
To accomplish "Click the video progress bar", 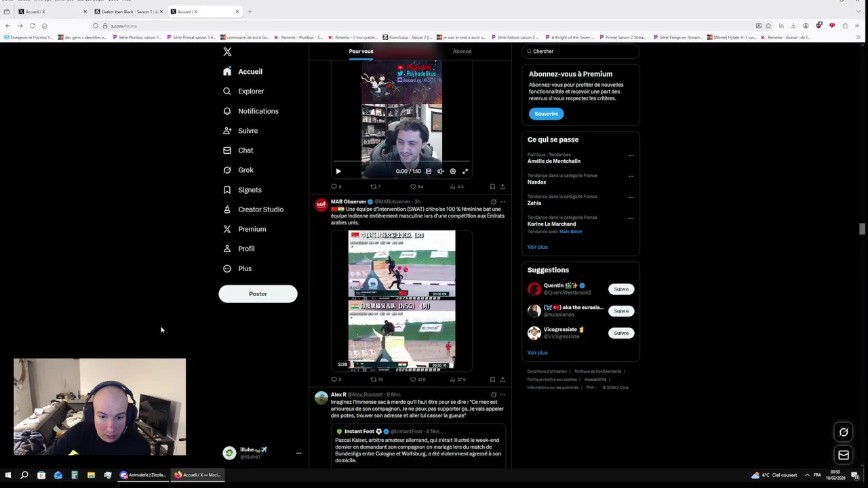I will pos(401,163).
